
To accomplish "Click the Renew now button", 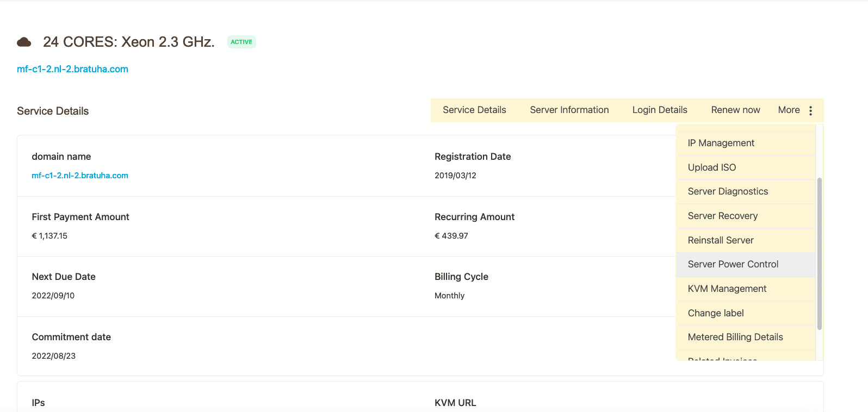I will point(735,110).
